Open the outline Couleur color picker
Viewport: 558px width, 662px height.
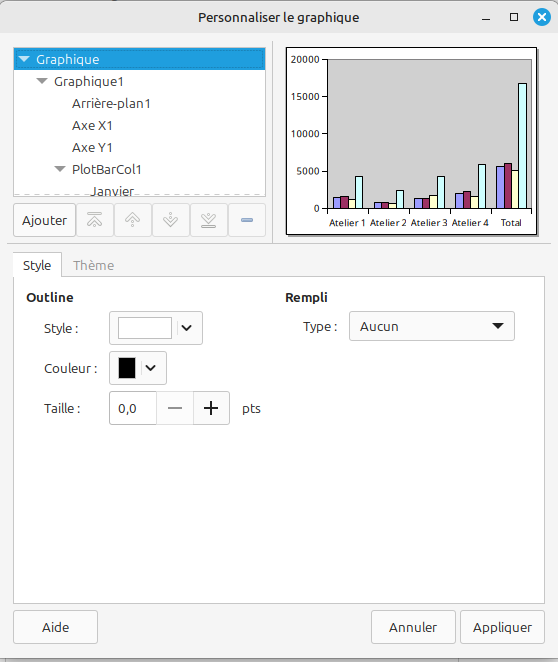[138, 368]
